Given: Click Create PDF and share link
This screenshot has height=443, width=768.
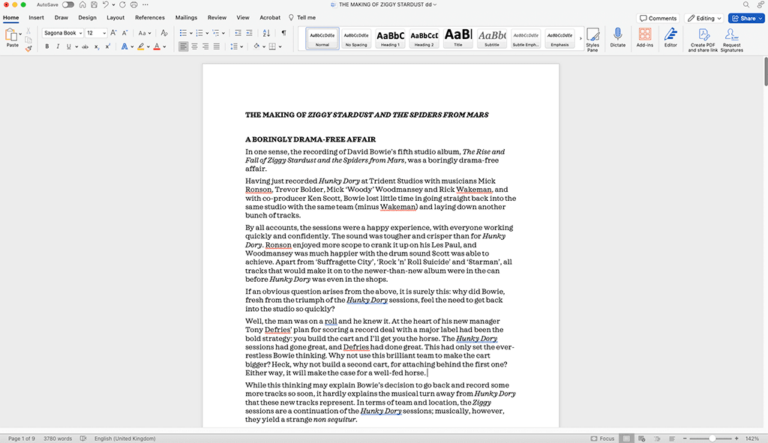Looking at the screenshot, I should point(704,38).
